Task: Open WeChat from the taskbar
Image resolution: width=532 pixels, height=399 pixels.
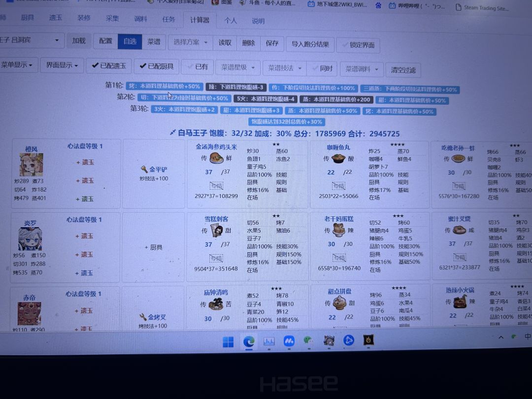Action: [x=308, y=340]
